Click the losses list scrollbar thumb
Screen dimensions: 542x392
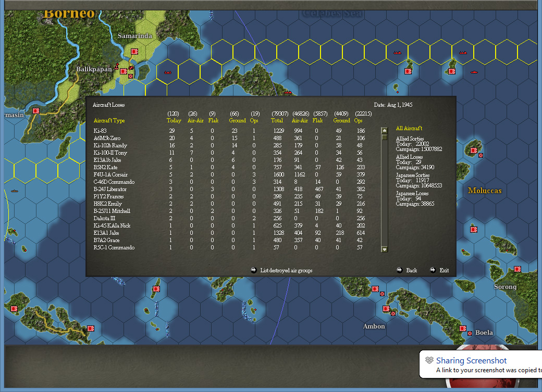pyautogui.click(x=384, y=137)
